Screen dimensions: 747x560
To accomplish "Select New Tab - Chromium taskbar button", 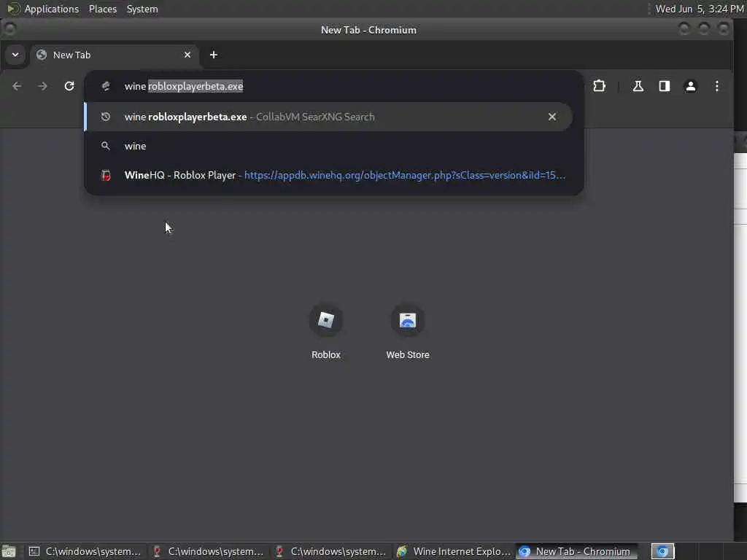I will (x=576, y=551).
